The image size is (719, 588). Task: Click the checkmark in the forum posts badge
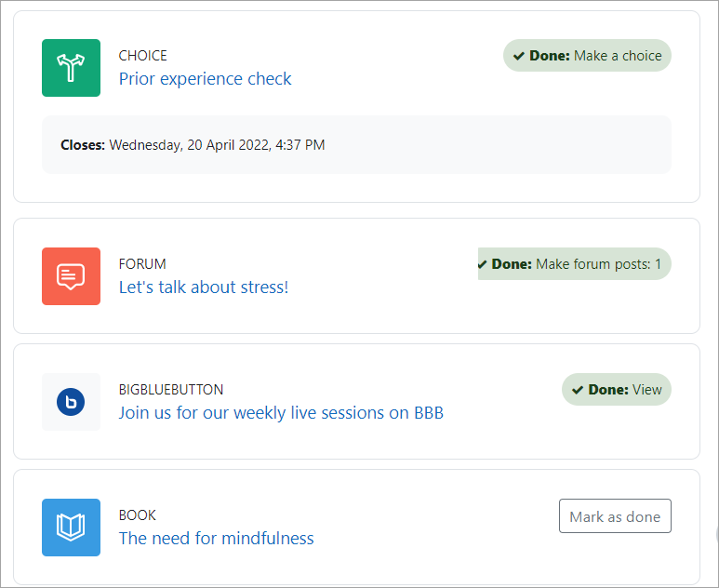click(x=482, y=264)
